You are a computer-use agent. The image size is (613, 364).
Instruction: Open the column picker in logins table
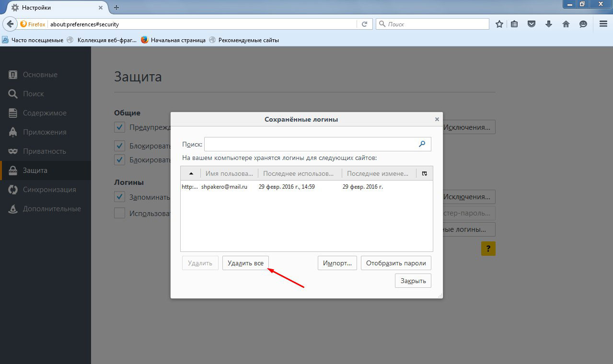[x=425, y=173]
